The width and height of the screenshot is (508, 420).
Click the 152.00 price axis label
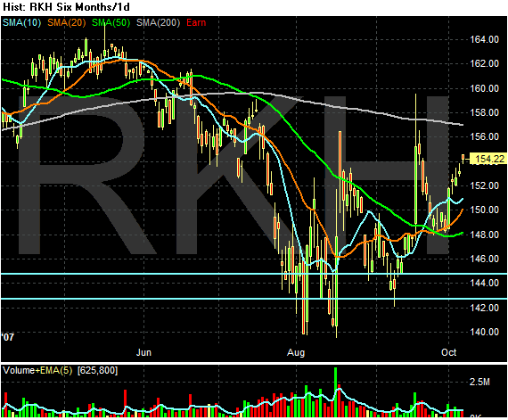(x=485, y=185)
